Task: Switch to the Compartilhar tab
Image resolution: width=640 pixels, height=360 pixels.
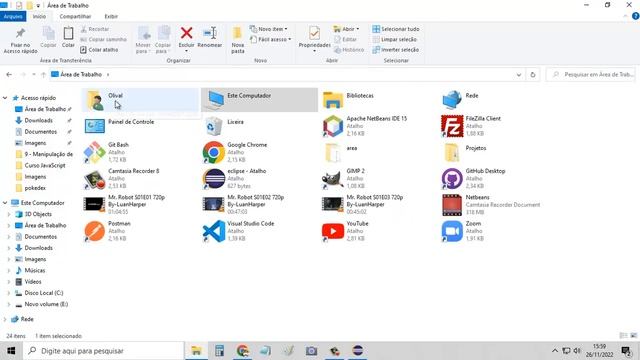Action: (x=75, y=16)
